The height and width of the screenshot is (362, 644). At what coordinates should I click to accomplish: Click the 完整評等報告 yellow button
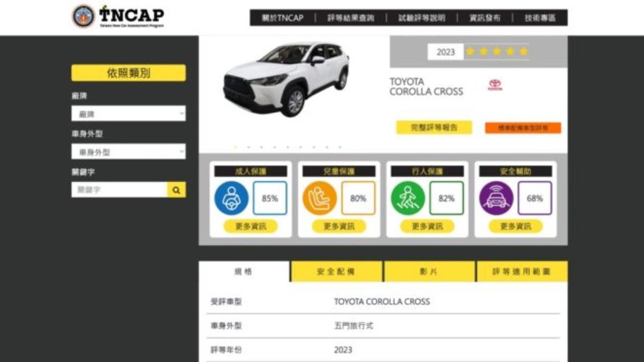[x=434, y=128]
